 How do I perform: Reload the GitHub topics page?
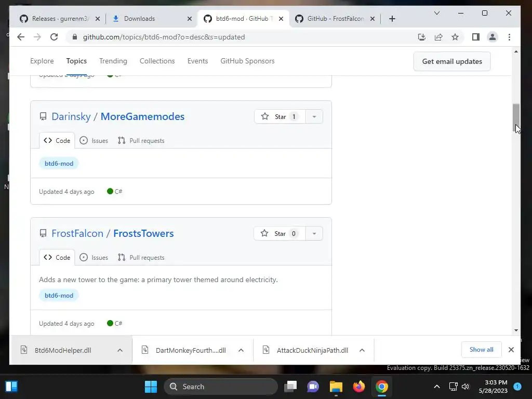pos(54,37)
